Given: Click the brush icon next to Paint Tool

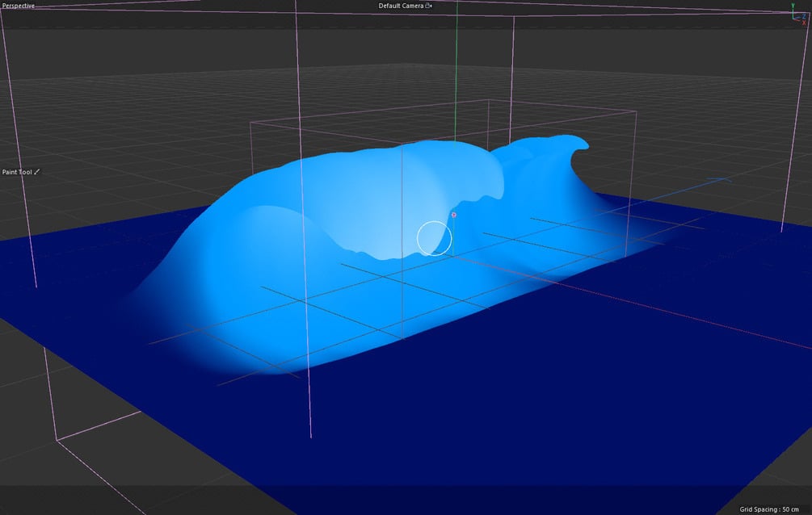Looking at the screenshot, I should pos(37,172).
